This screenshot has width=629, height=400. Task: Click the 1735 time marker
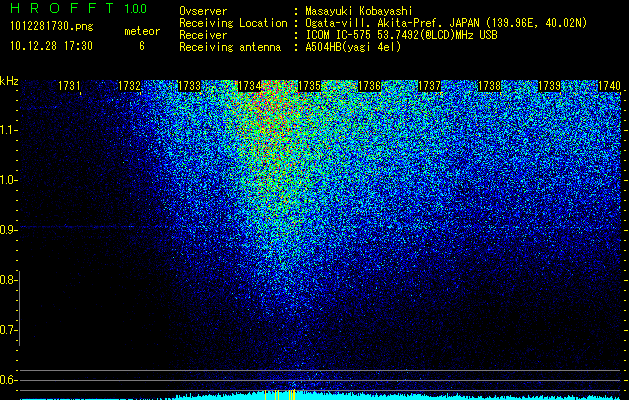point(309,86)
